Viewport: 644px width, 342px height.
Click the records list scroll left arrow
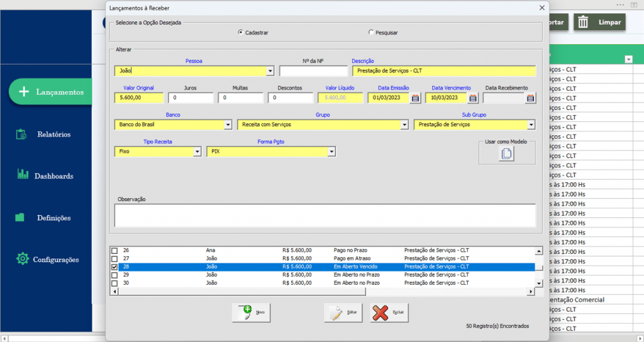114,292
